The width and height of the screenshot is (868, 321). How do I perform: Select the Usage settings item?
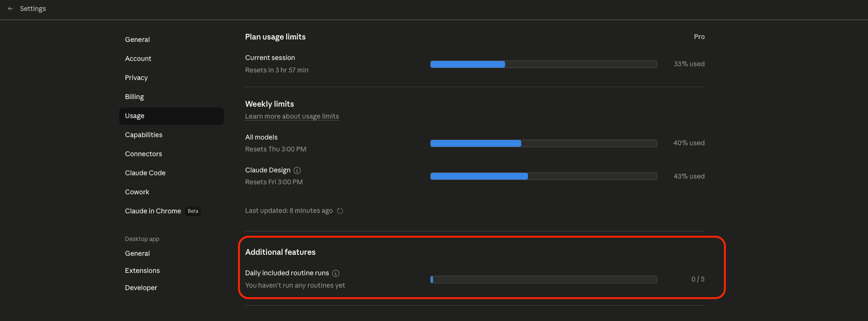tap(172, 116)
